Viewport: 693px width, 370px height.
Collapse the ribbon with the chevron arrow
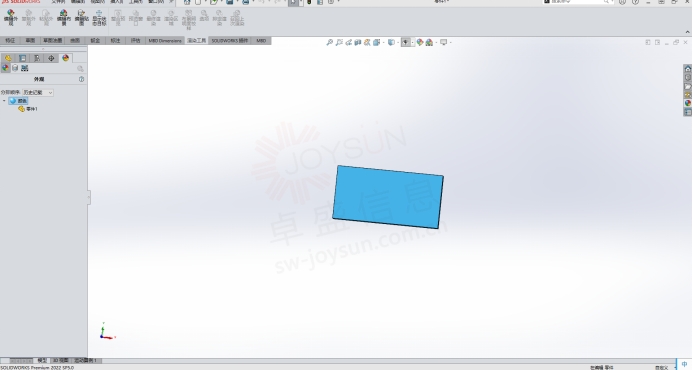coord(687,32)
